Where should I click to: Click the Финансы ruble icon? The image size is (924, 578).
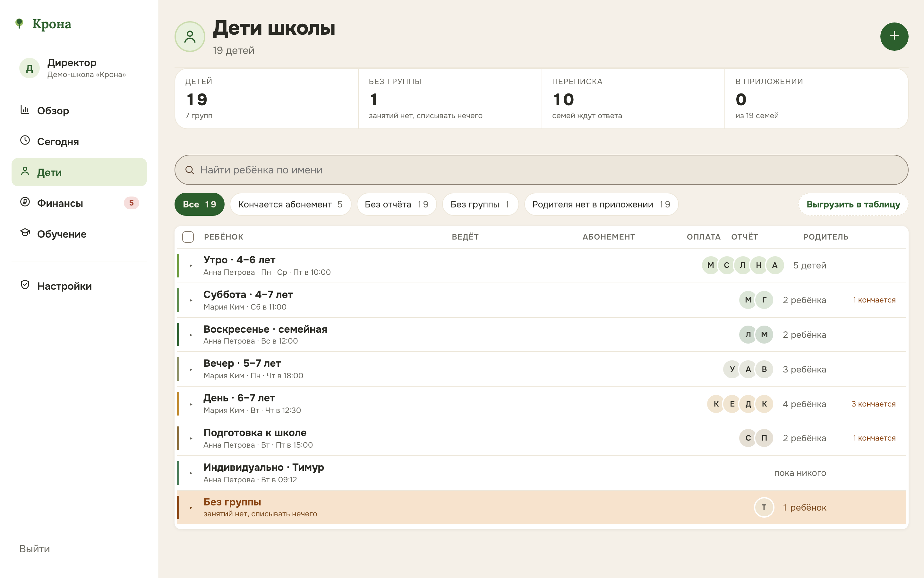point(25,202)
